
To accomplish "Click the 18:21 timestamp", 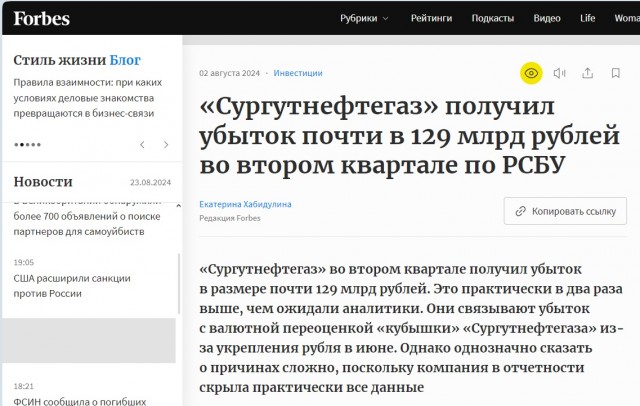I will point(24,386).
